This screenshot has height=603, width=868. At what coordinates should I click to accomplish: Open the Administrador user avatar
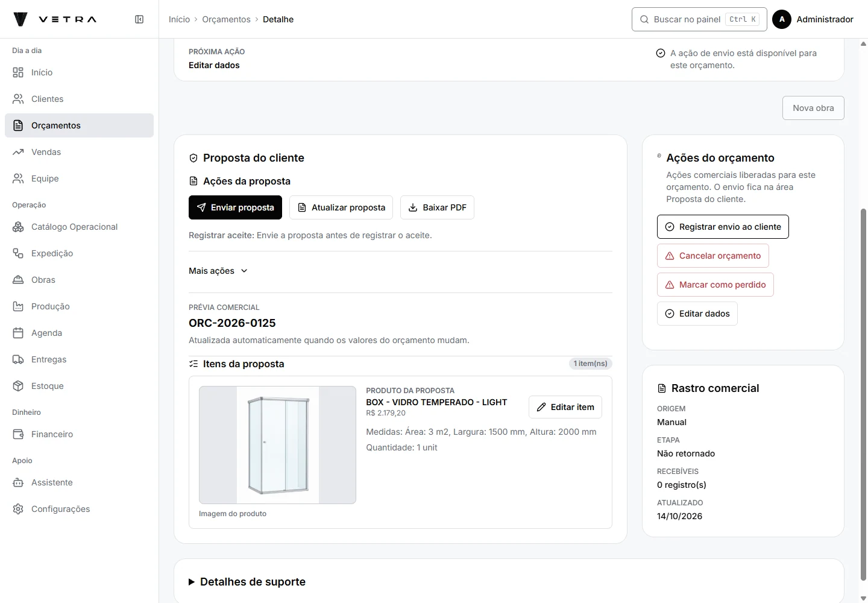(782, 19)
